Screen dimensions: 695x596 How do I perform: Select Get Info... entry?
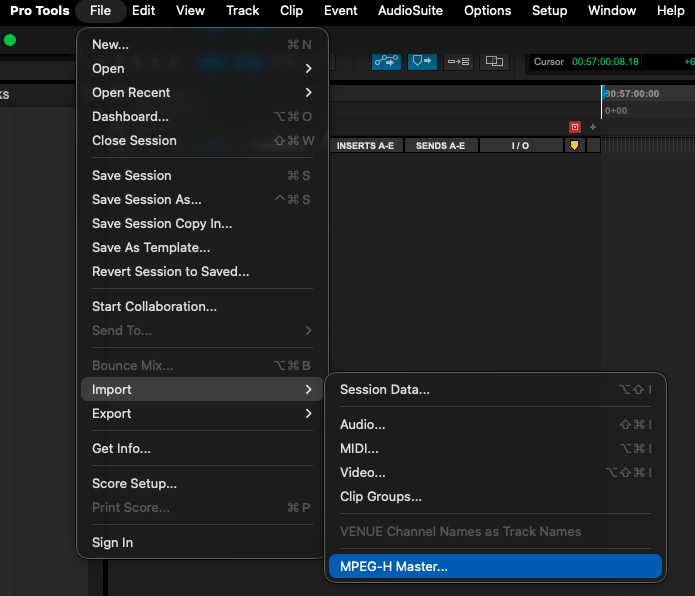pyautogui.click(x=202, y=448)
